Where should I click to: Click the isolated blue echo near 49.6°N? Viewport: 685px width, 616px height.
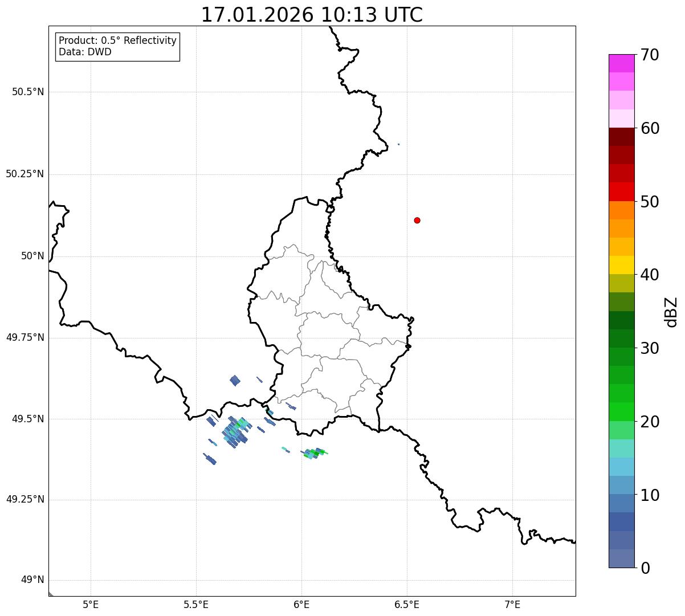point(235,380)
